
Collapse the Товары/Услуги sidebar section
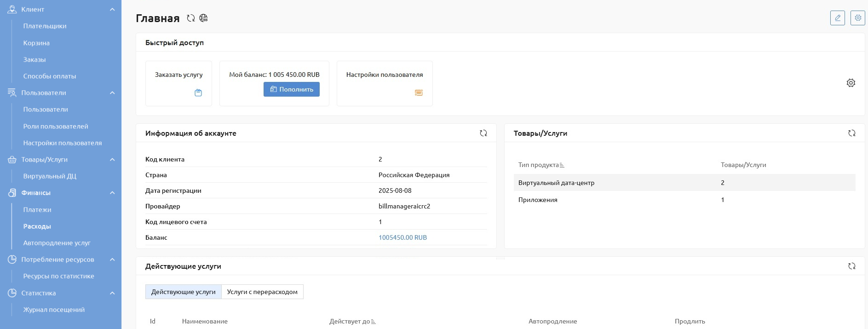tap(112, 160)
